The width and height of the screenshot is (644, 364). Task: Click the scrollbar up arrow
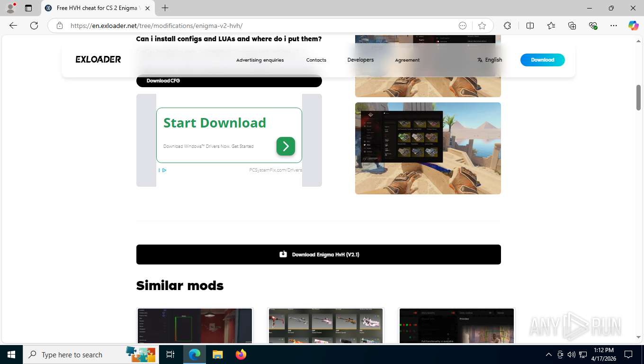click(638, 42)
